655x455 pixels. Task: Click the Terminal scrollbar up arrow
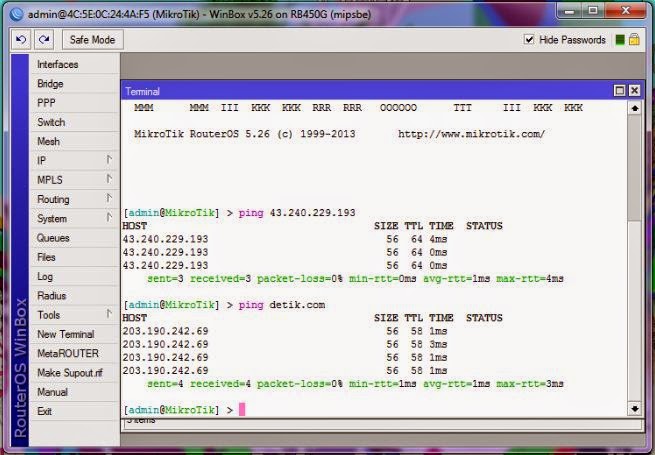(x=635, y=108)
